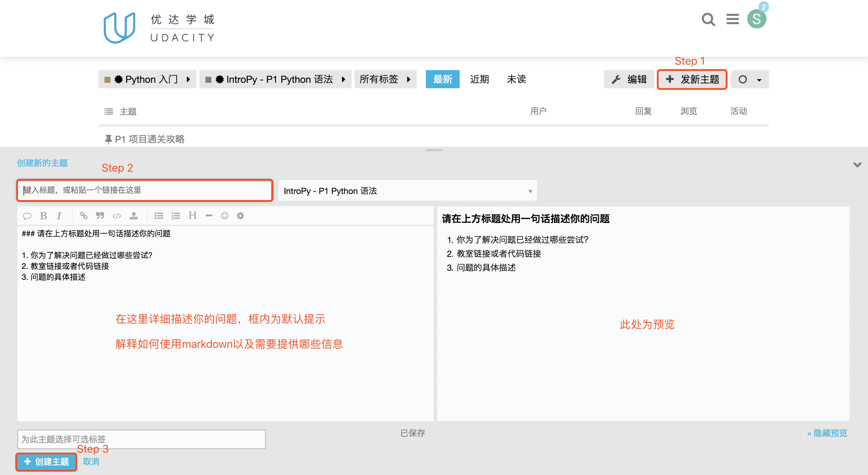Click the upload icon in editor toolbar
This screenshot has height=475, width=868.
134,216
